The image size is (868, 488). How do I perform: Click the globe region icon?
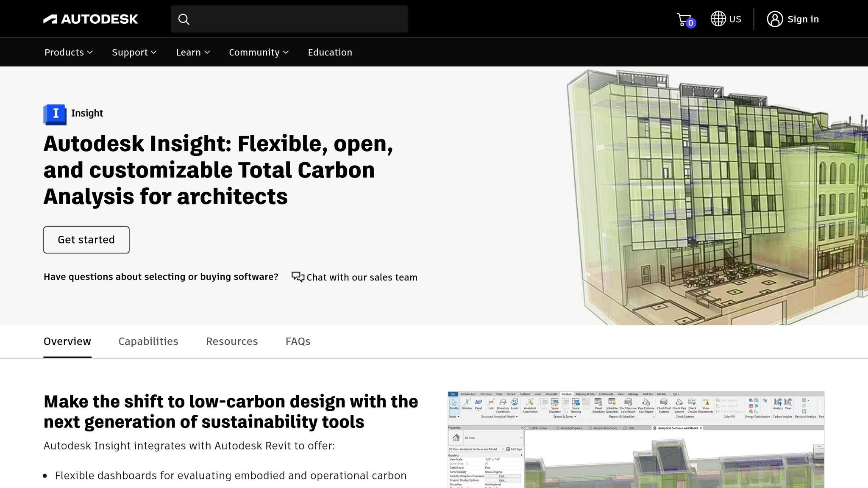718,19
